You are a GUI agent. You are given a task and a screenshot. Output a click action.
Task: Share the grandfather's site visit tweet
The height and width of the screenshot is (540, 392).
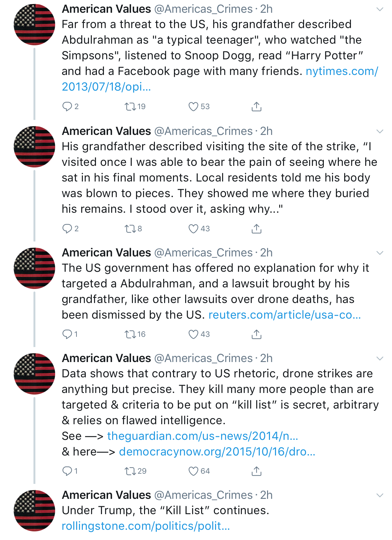256,229
